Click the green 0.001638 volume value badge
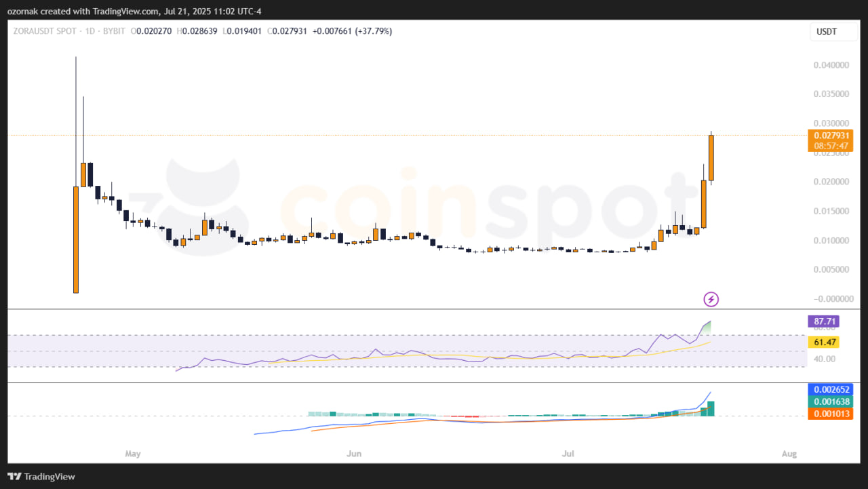 pyautogui.click(x=830, y=402)
